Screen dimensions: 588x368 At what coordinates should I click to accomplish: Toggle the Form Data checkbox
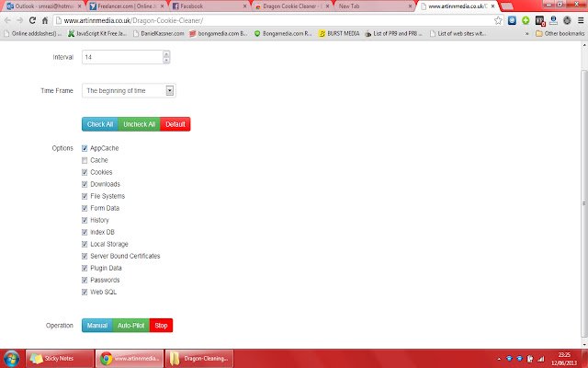tap(85, 208)
